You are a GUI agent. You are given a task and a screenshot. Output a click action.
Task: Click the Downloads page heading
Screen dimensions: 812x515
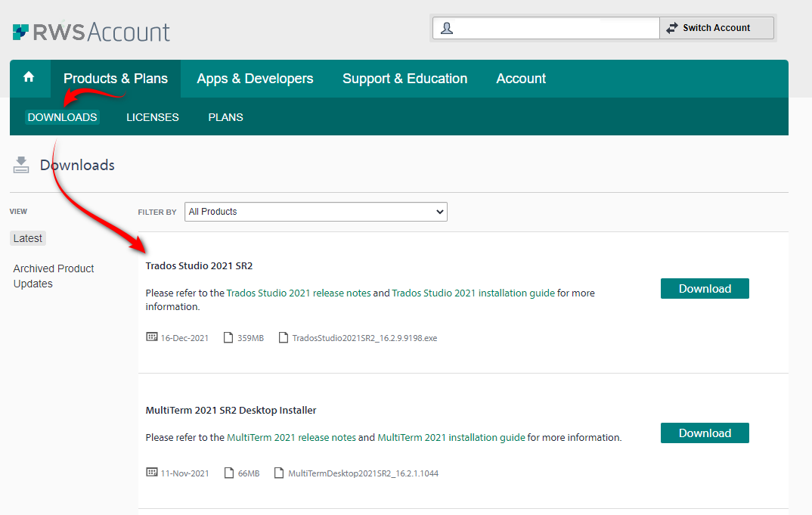77,166
